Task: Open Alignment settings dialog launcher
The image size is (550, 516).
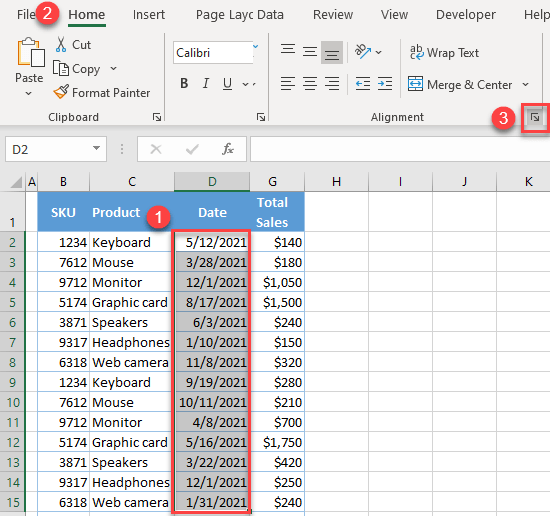Action: [535, 118]
